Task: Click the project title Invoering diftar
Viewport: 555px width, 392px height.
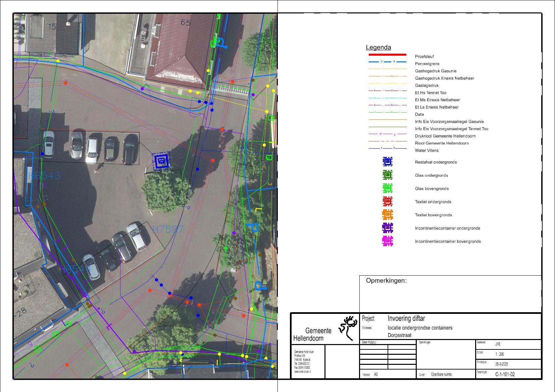Action: [x=406, y=318]
